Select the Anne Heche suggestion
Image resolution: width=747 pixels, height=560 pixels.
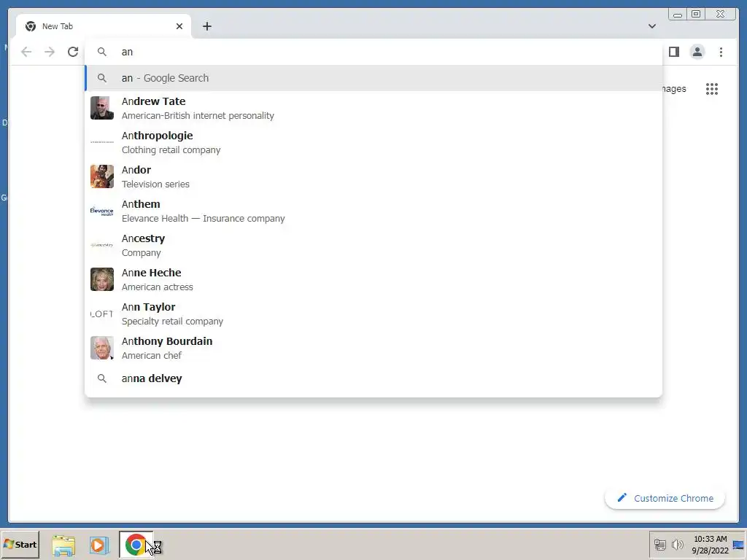(373, 279)
